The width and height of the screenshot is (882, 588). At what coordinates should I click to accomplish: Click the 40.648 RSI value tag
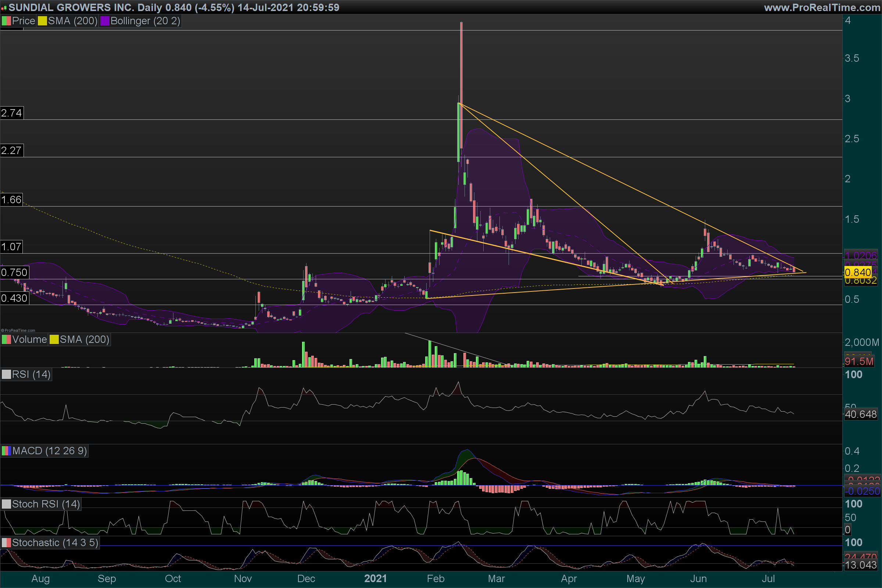click(x=860, y=415)
